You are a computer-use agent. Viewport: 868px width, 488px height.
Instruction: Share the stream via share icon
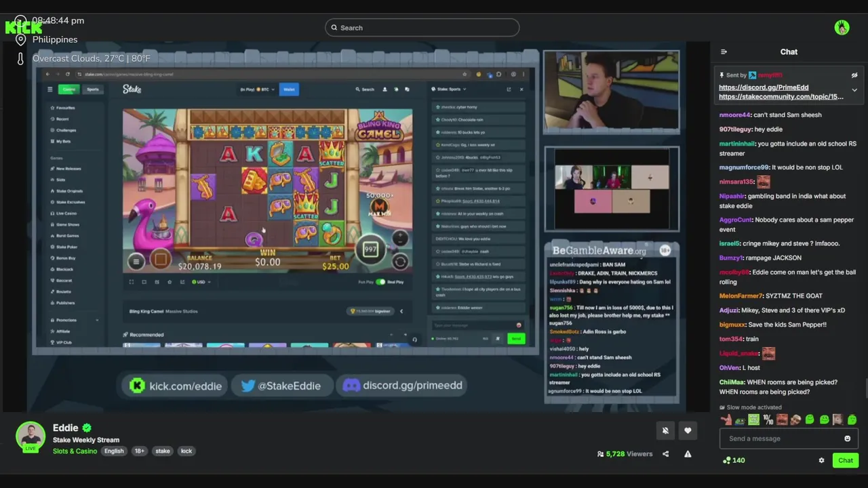(x=665, y=454)
